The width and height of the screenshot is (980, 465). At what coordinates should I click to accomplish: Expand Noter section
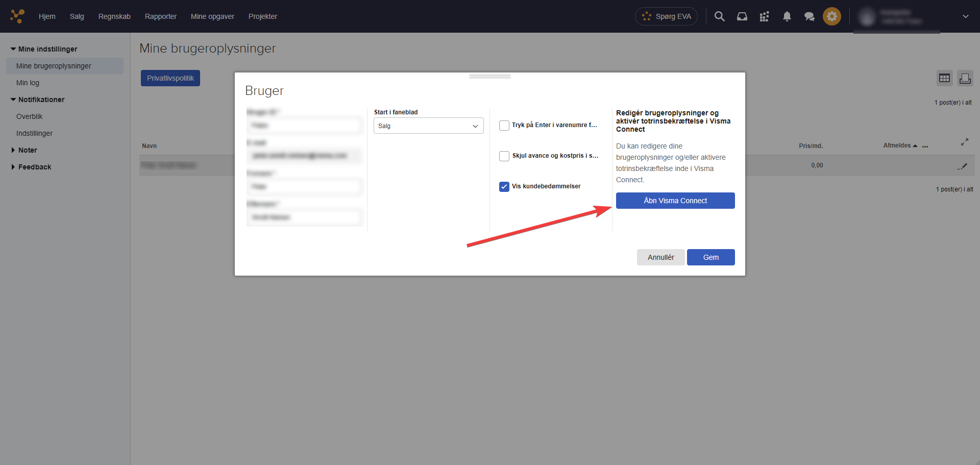24,150
